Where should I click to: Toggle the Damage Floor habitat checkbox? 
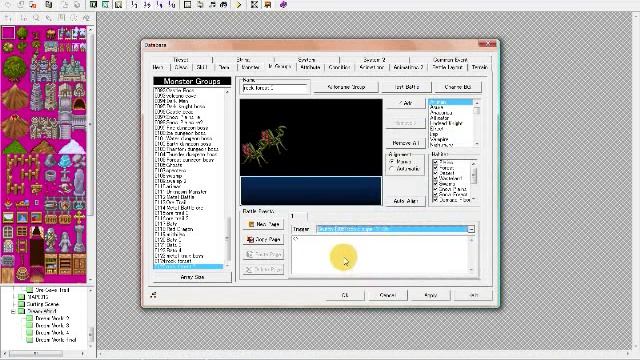[436, 200]
